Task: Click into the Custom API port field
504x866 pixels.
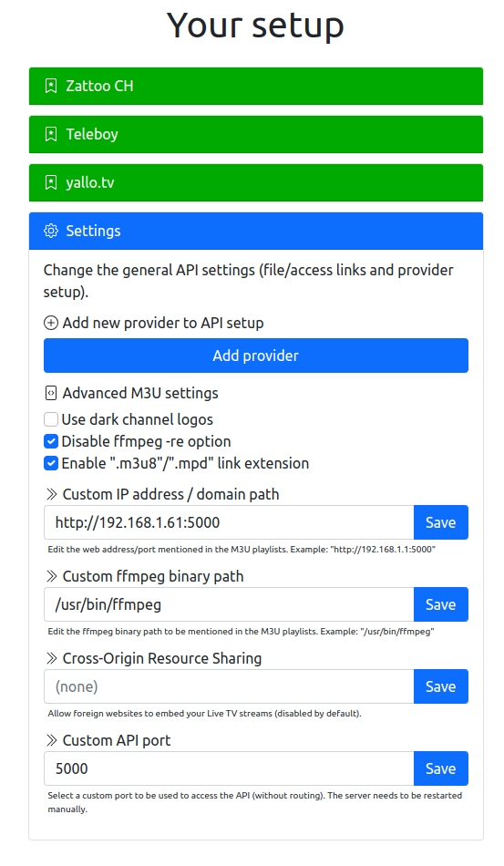Action: click(229, 768)
